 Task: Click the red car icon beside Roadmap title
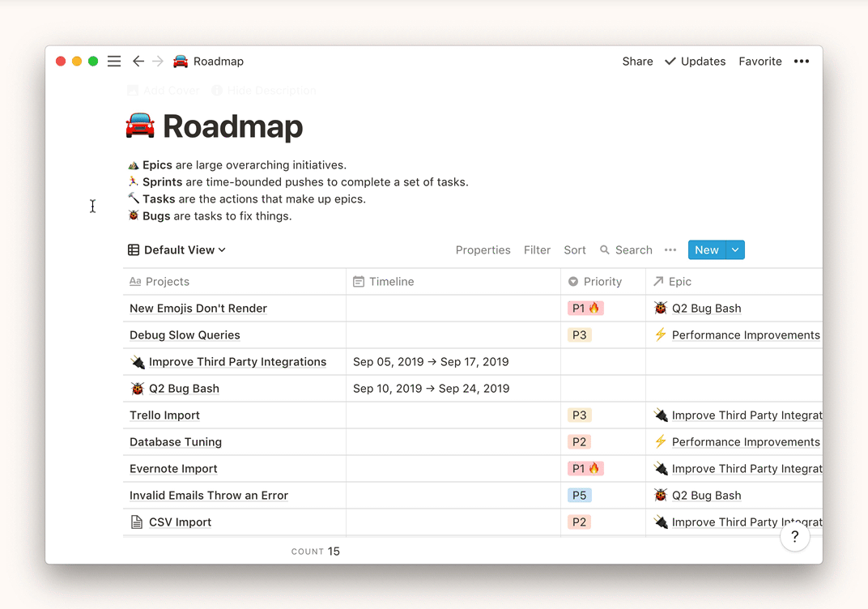140,126
